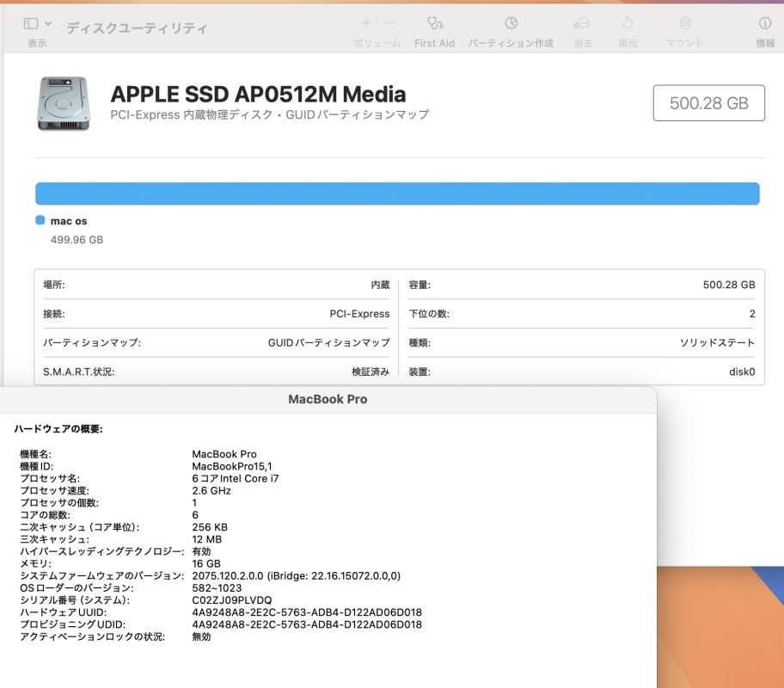784x688 pixels.
Task: Click the 500.28 GB capacity box
Action: point(708,103)
